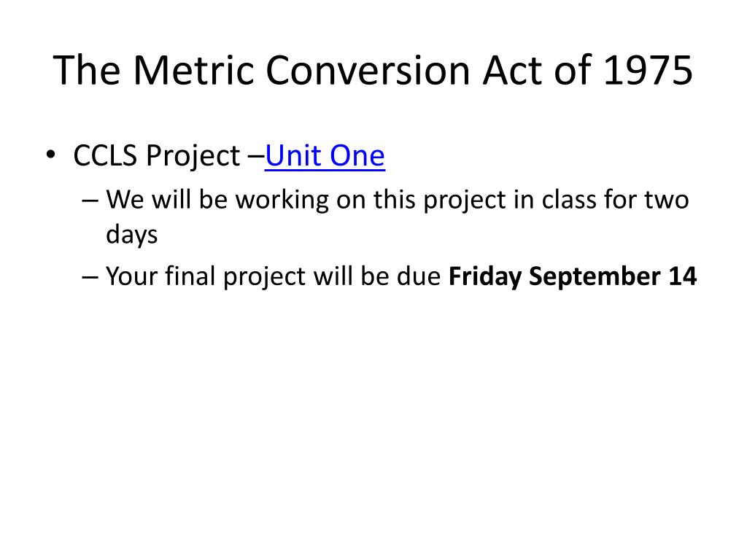Screen dimensions: 747x560
Task: Click the round bullet before CCLS Project
Action: (51, 155)
